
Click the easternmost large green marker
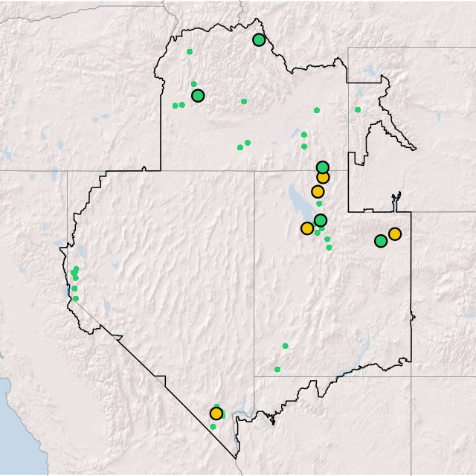[381, 240]
